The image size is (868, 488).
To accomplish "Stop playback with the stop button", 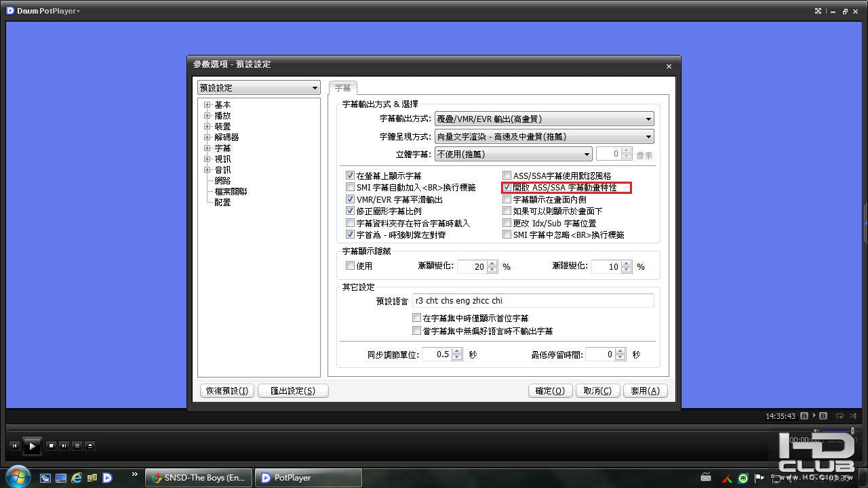I will pyautogui.click(x=51, y=445).
